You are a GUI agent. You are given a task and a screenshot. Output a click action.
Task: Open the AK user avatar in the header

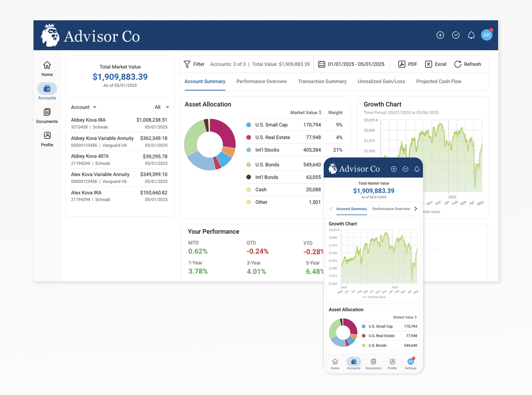pos(487,35)
